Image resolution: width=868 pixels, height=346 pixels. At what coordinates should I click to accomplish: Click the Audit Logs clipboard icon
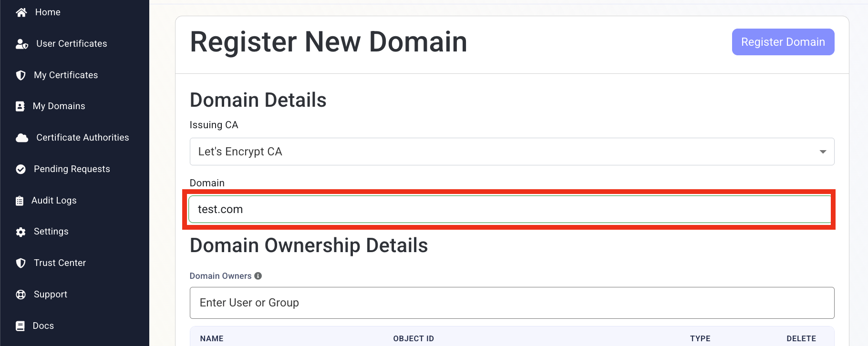pyautogui.click(x=20, y=201)
